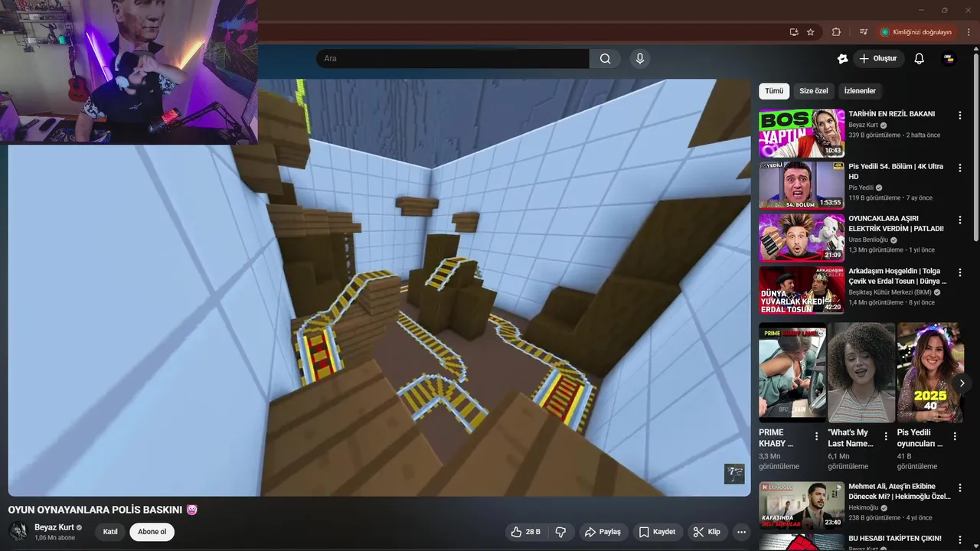The width and height of the screenshot is (980, 551).
Task: Open the Pis Yedili 54. Bölüm thumbnail
Action: [x=802, y=185]
